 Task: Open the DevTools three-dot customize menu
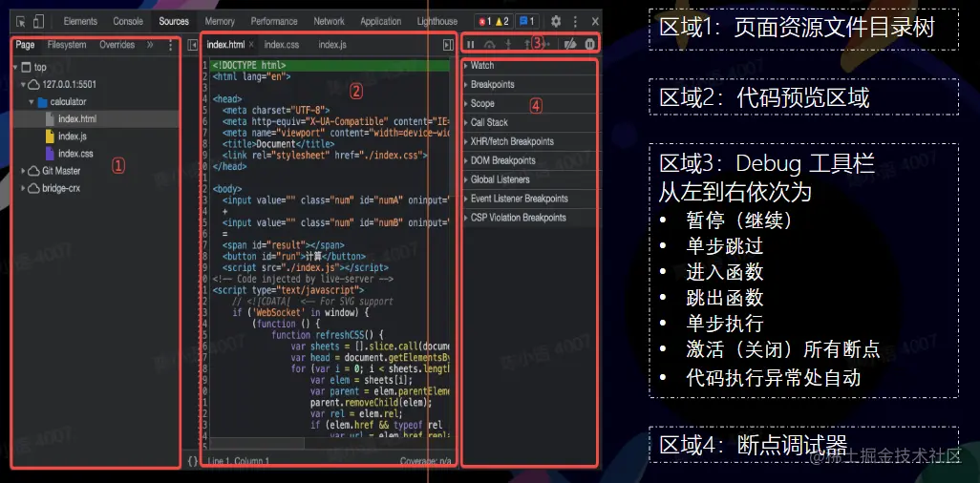575,21
